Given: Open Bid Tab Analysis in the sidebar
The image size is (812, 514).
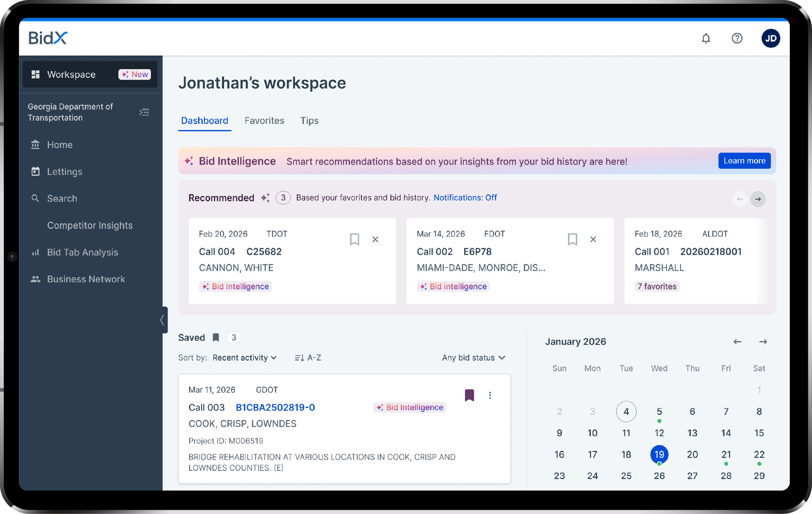Looking at the screenshot, I should click(x=83, y=252).
